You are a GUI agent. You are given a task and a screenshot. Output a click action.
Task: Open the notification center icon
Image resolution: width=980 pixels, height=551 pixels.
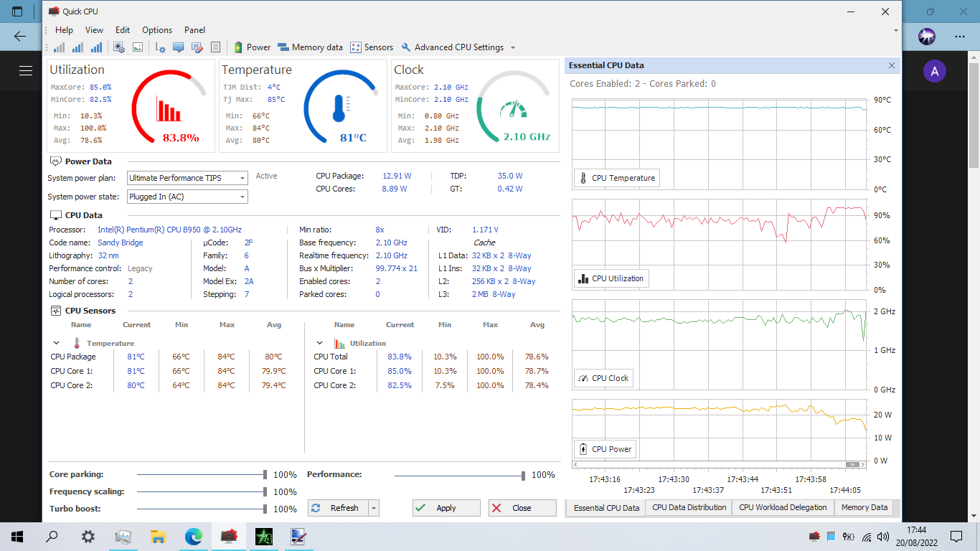(956, 536)
